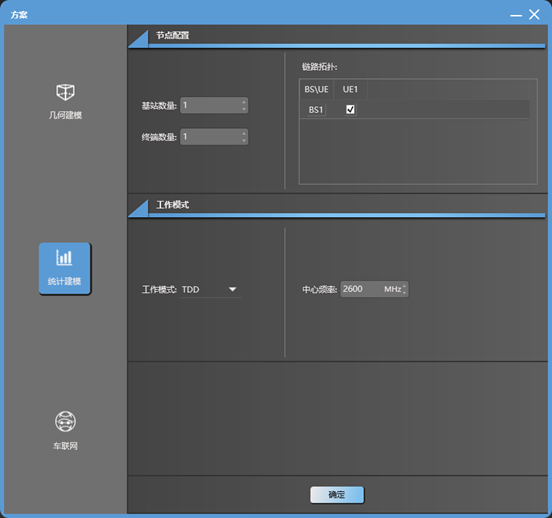552x518 pixels.
Task: Toggle the BS1 to UE1 link checkbox
Action: [x=350, y=110]
